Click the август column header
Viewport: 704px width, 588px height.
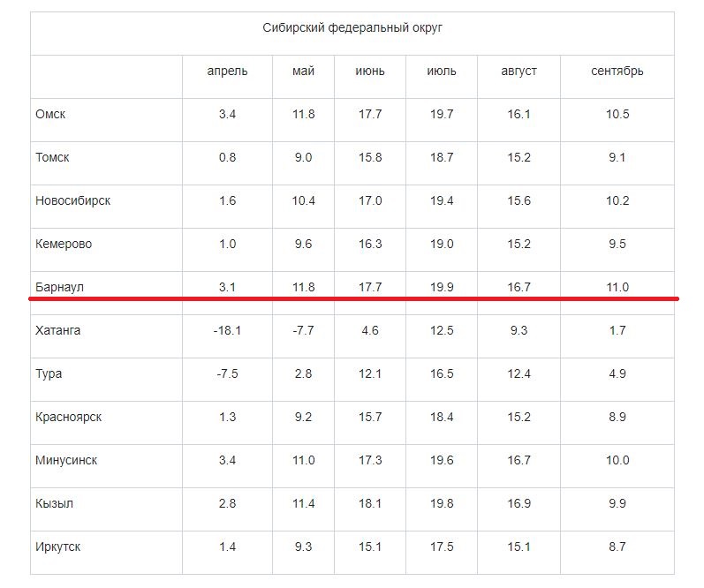pyautogui.click(x=519, y=71)
